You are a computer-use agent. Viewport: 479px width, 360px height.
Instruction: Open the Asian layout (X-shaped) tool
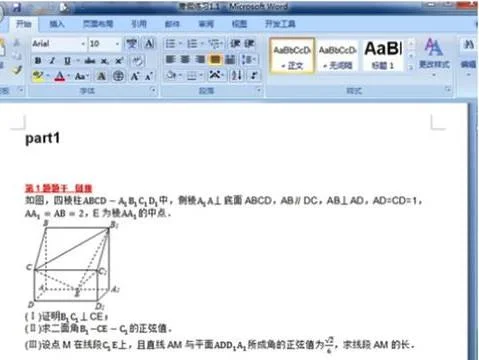tap(215, 76)
